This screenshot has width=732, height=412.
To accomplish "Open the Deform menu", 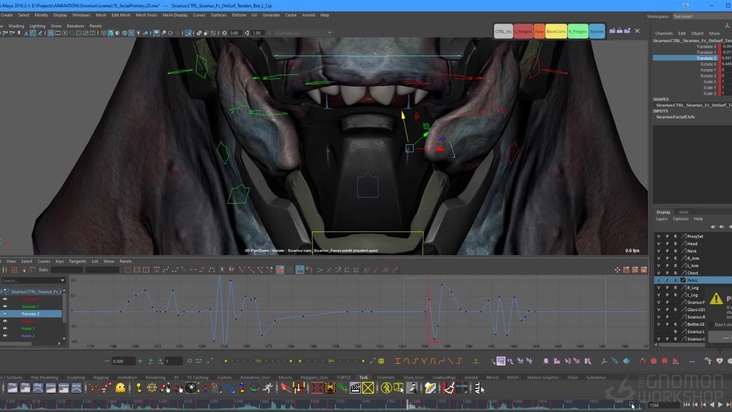I will pyautogui.click(x=239, y=15).
